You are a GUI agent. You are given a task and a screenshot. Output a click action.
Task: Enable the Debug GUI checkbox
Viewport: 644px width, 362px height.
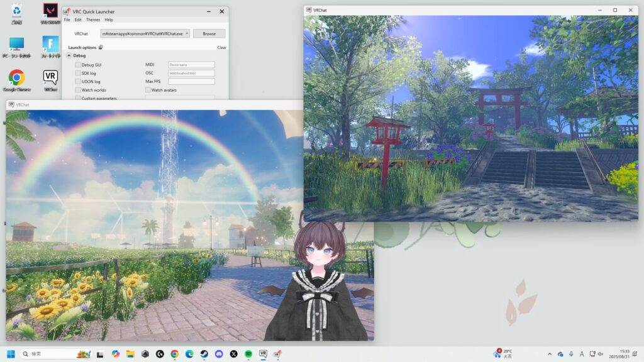click(x=78, y=65)
